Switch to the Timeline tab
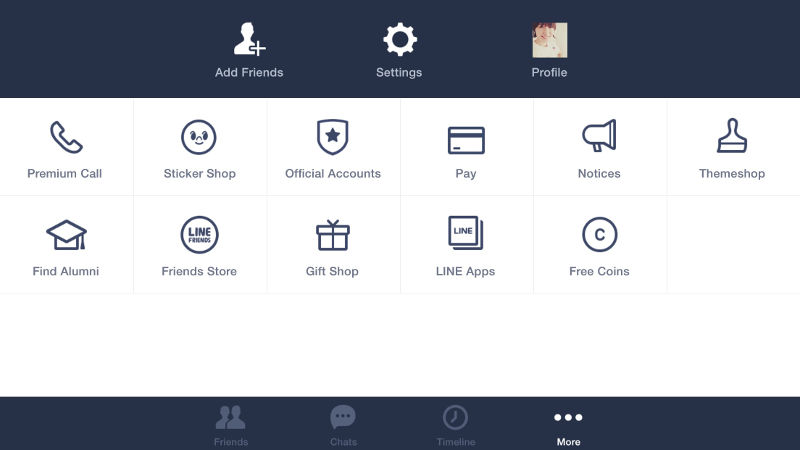Viewport: 800px width, 450px height. tap(456, 426)
